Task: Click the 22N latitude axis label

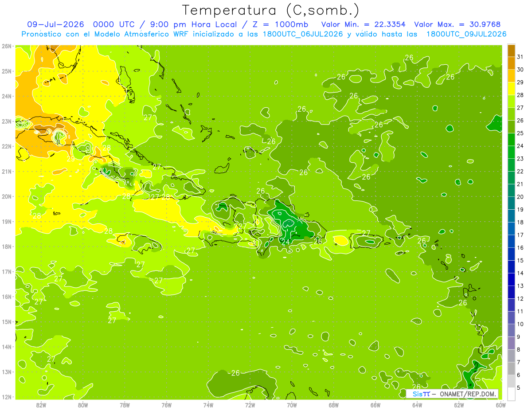Action: pyautogui.click(x=6, y=146)
